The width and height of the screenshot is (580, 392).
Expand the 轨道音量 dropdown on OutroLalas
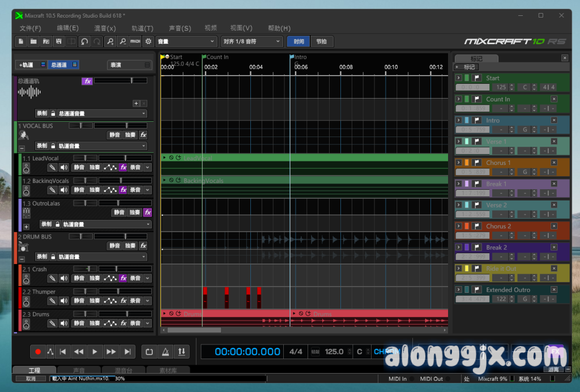[x=104, y=224]
